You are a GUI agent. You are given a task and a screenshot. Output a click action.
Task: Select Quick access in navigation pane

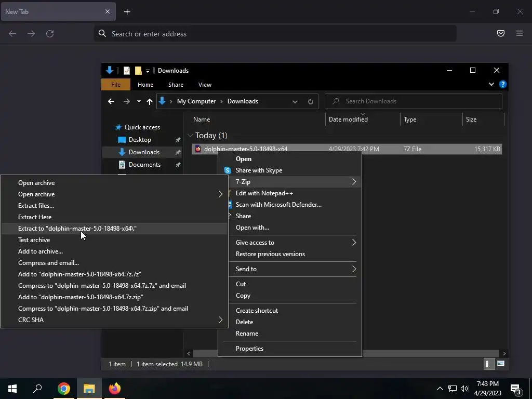(x=142, y=127)
